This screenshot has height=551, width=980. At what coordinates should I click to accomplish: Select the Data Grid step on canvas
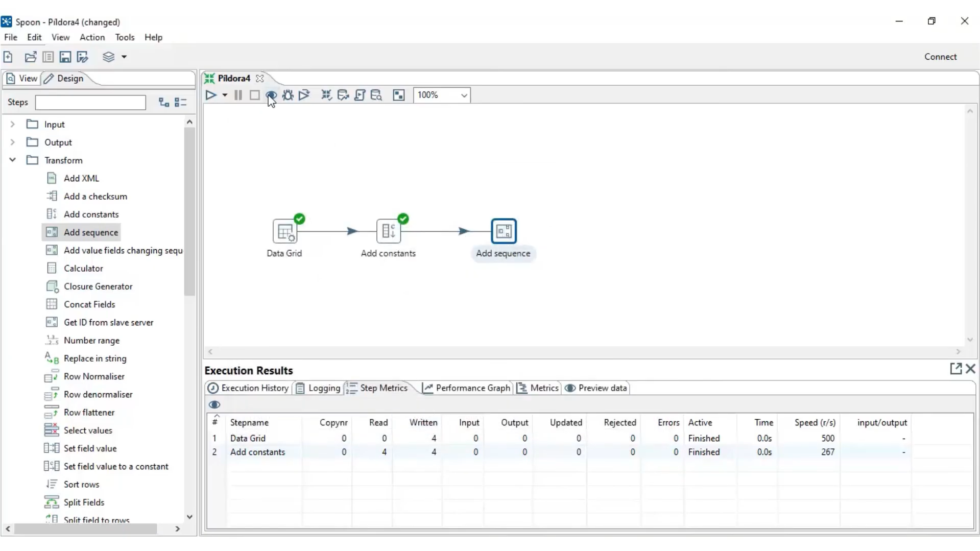pyautogui.click(x=285, y=231)
